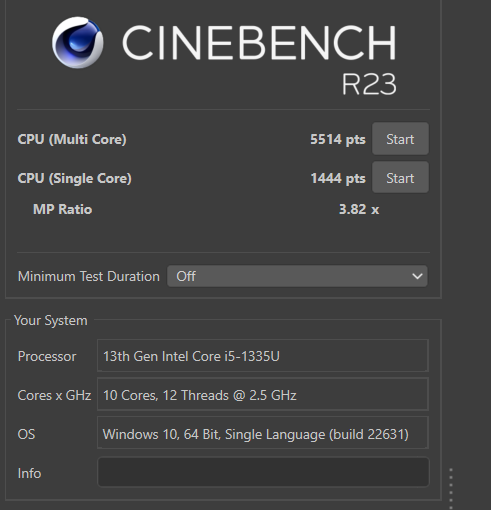Click the CPU (Single Core) label
Screen dimensions: 491x510
(x=74, y=178)
